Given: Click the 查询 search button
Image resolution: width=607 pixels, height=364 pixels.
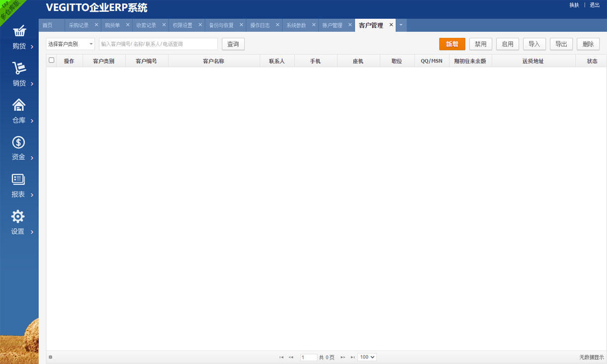Looking at the screenshot, I should coord(233,44).
